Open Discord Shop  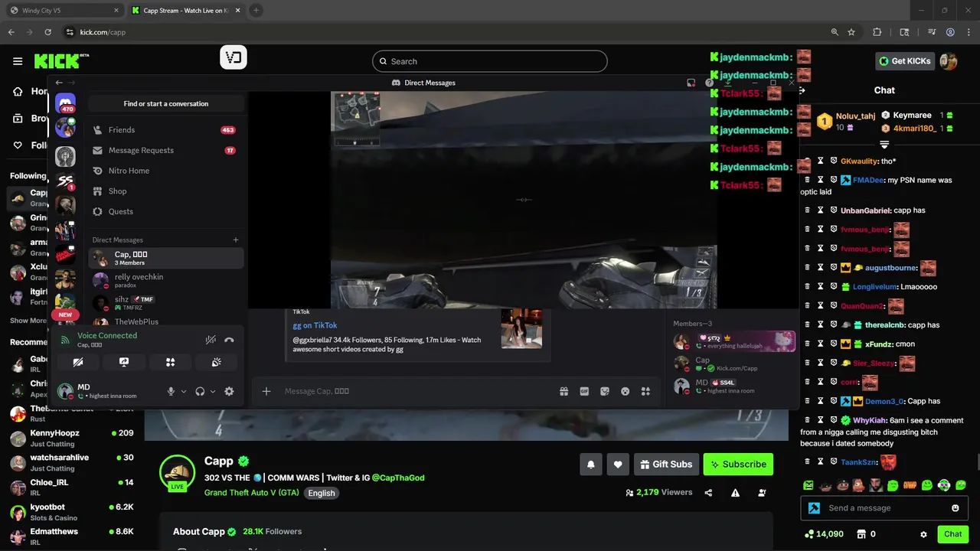(165, 191)
